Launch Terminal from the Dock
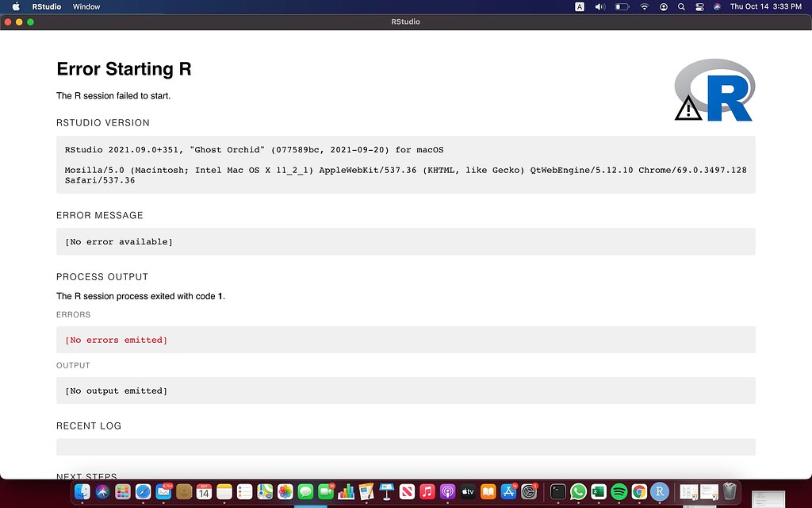 pyautogui.click(x=559, y=492)
